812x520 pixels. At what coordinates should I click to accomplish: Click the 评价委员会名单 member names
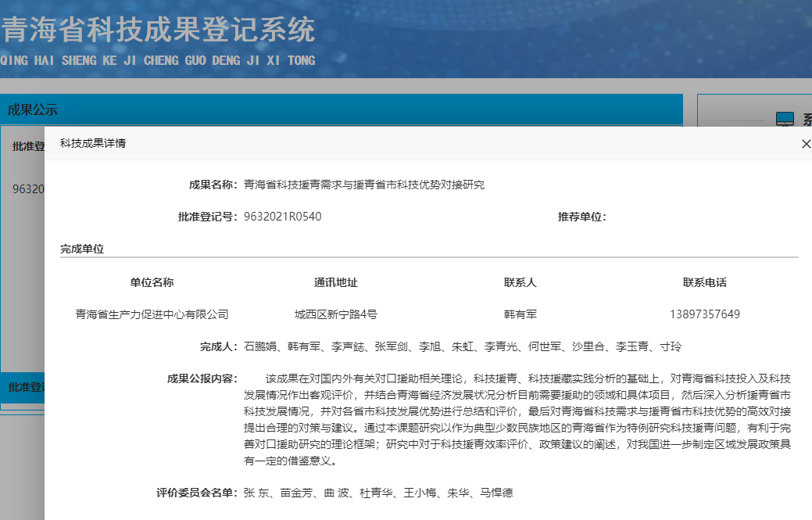tap(378, 493)
